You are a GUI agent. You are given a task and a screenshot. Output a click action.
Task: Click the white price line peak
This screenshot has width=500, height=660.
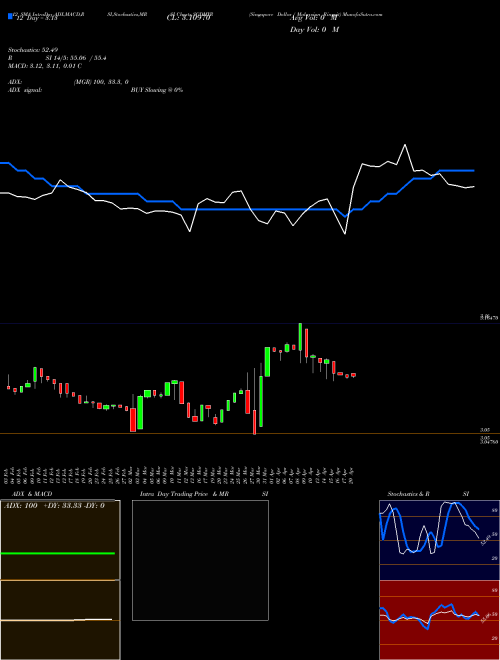405,145
